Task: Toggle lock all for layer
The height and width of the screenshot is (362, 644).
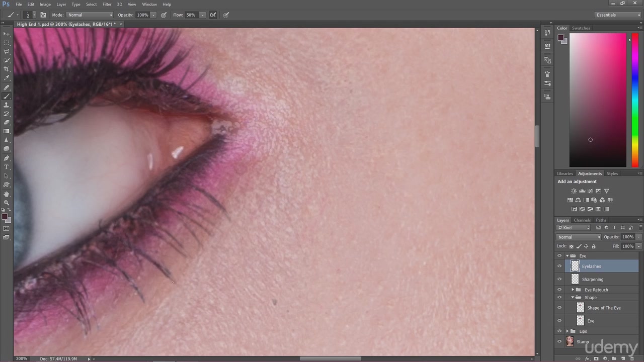Action: [x=594, y=246]
